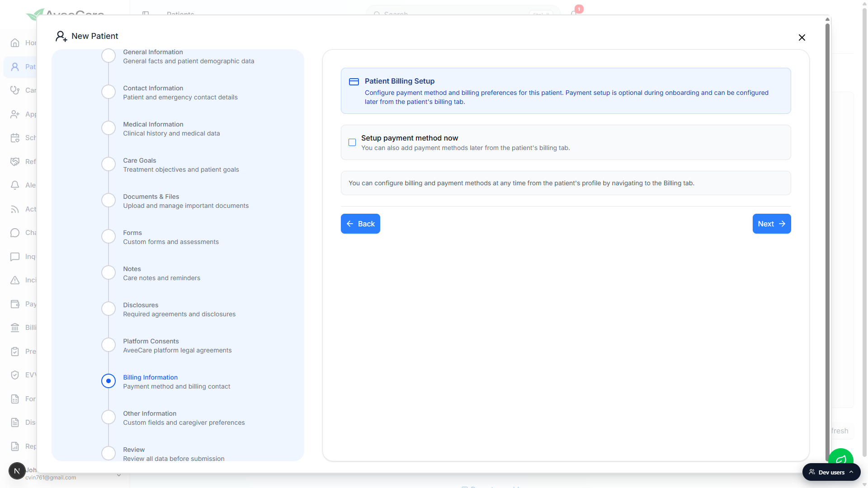Image resolution: width=868 pixels, height=488 pixels.
Task: Open the Disclosures file sidebar icon
Action: click(x=15, y=422)
